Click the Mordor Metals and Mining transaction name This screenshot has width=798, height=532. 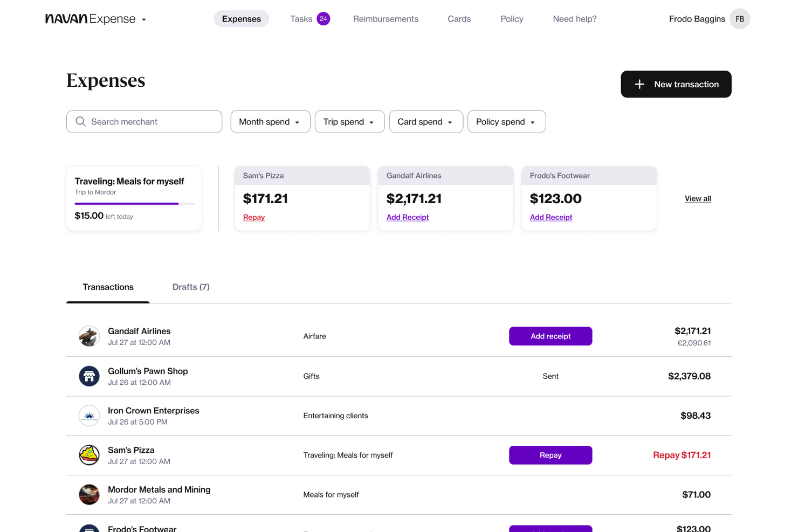[159, 489]
